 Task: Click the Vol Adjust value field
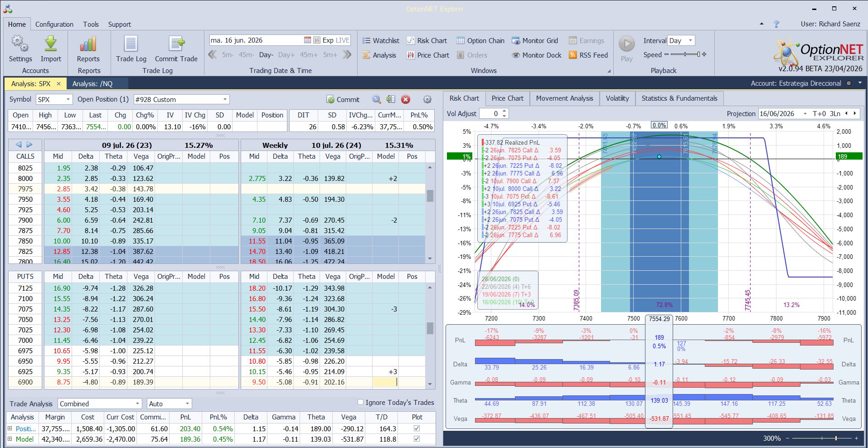click(491, 114)
